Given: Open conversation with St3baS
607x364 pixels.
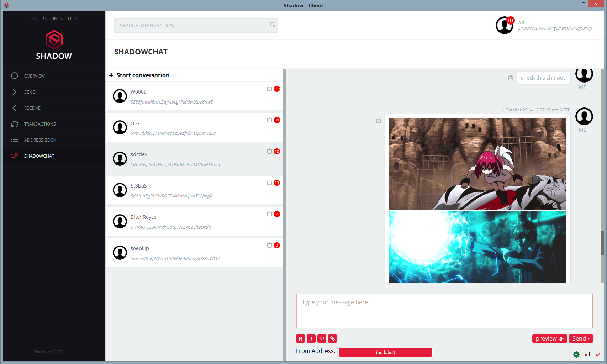Looking at the screenshot, I should point(194,190).
